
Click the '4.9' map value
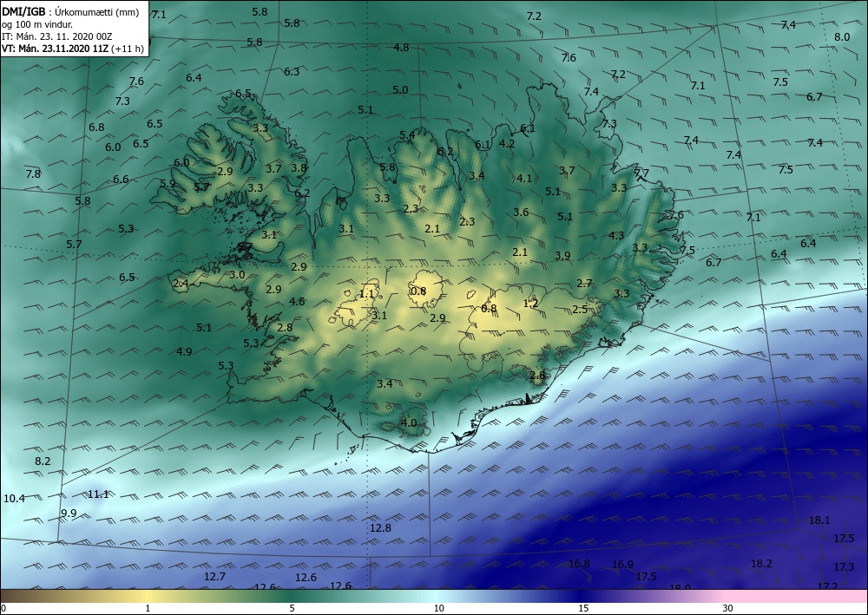click(x=184, y=351)
